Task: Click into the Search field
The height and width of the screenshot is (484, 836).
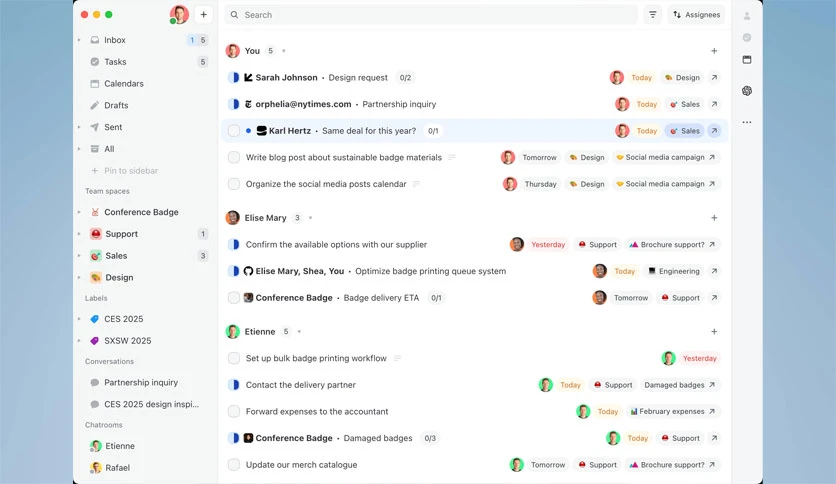Action: tap(431, 15)
